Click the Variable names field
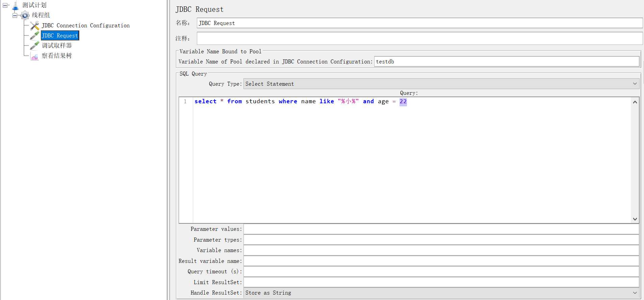The image size is (644, 300). point(441,250)
